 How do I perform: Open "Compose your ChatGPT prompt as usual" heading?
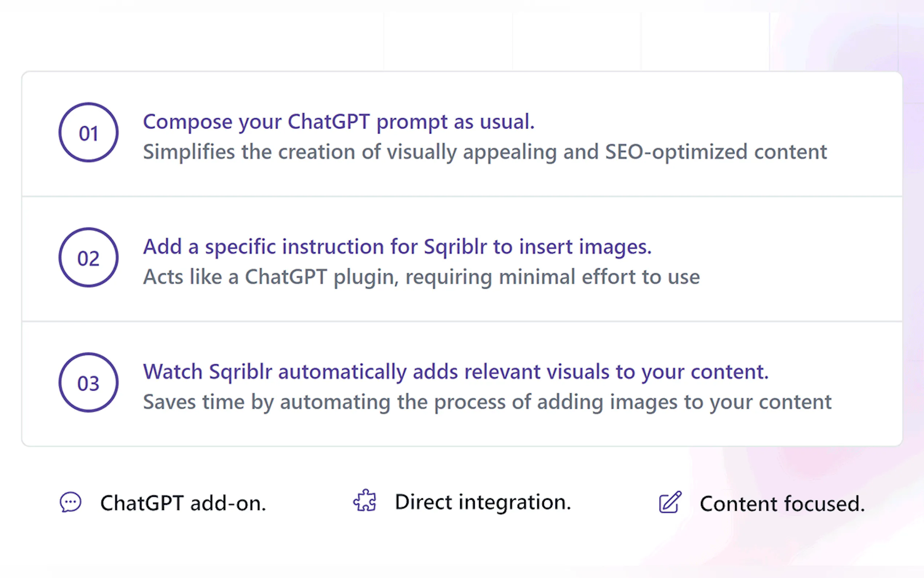click(x=338, y=122)
